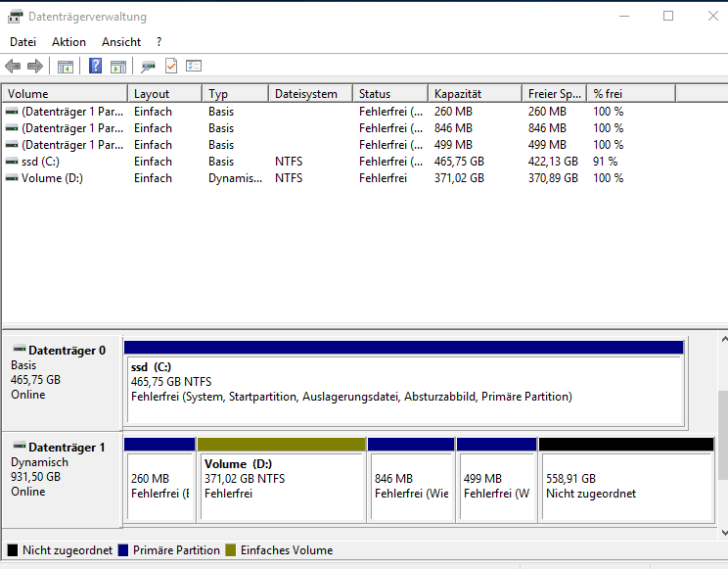Click the disk pane scrollbar up arrow
The image size is (728, 569).
[723, 340]
